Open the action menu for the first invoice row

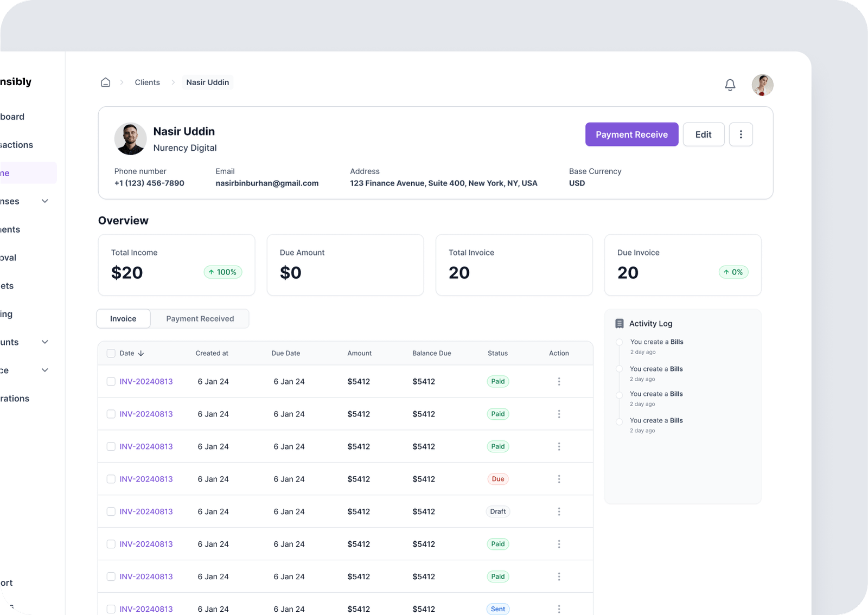click(559, 381)
